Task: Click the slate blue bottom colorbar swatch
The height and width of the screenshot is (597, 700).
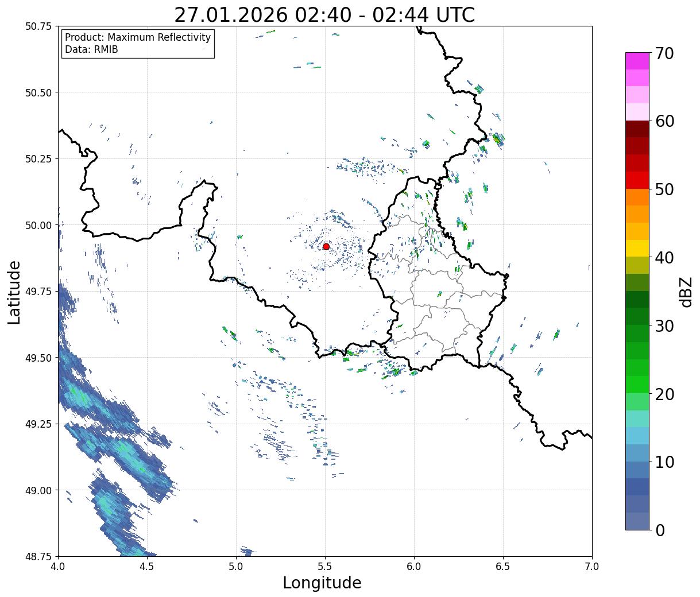Action: point(637,521)
